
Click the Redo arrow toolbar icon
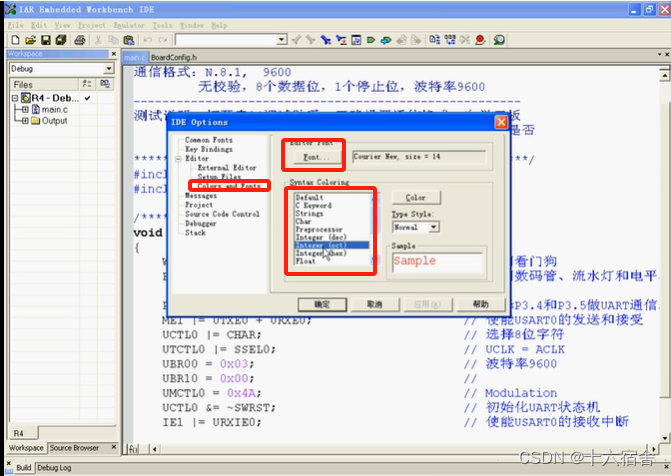(x=163, y=40)
